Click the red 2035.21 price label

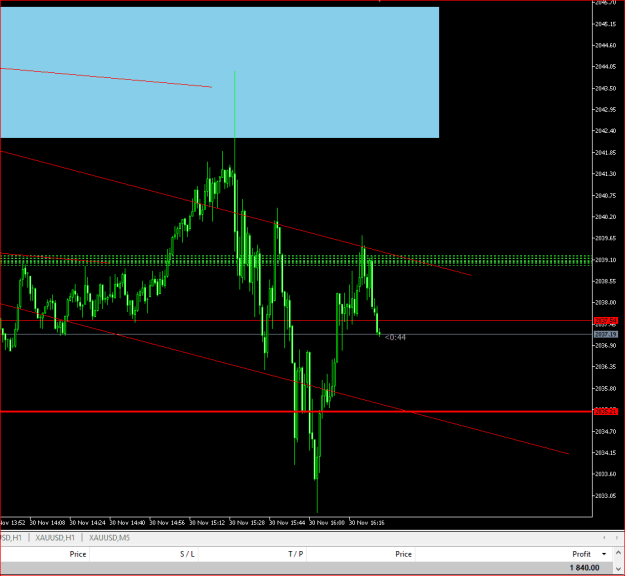(606, 411)
